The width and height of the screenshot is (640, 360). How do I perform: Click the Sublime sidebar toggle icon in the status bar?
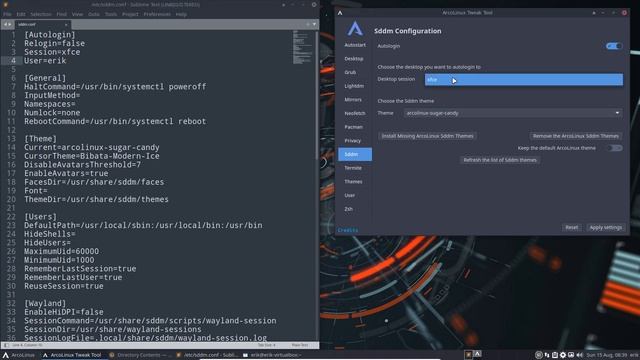[x=6, y=345]
